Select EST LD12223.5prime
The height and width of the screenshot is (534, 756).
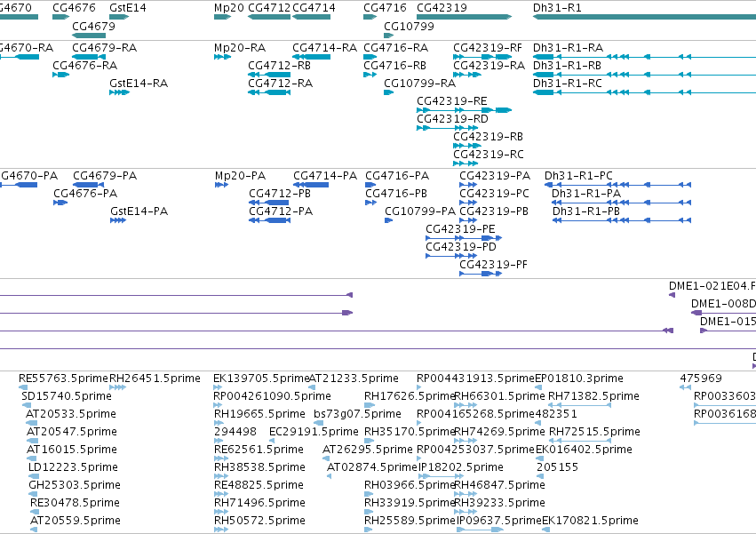[x=33, y=476]
